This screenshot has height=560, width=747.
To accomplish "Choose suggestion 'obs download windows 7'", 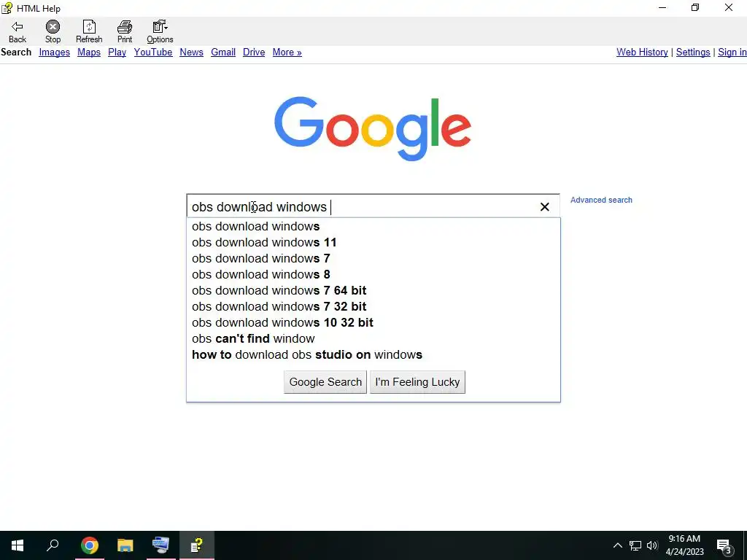I will [373, 259].
